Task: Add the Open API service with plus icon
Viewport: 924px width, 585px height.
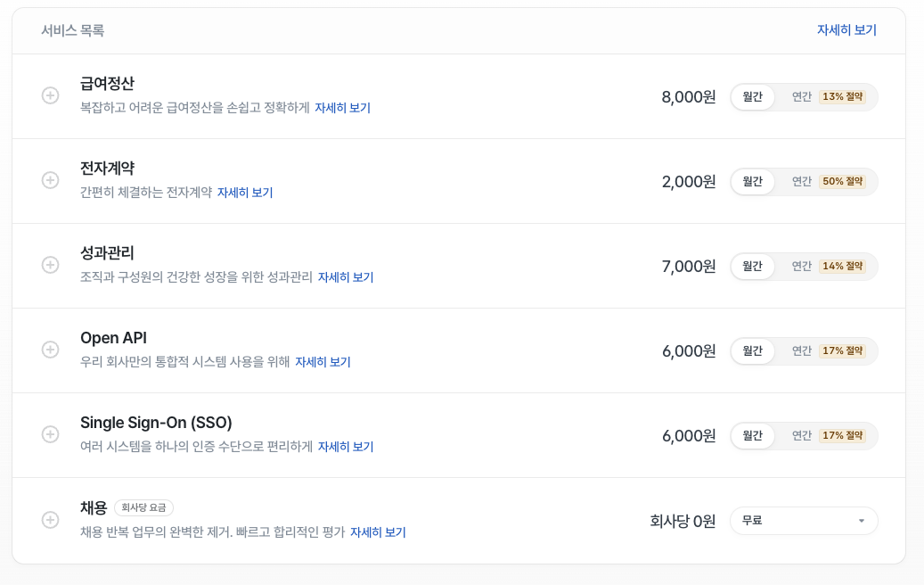Action: coord(51,350)
